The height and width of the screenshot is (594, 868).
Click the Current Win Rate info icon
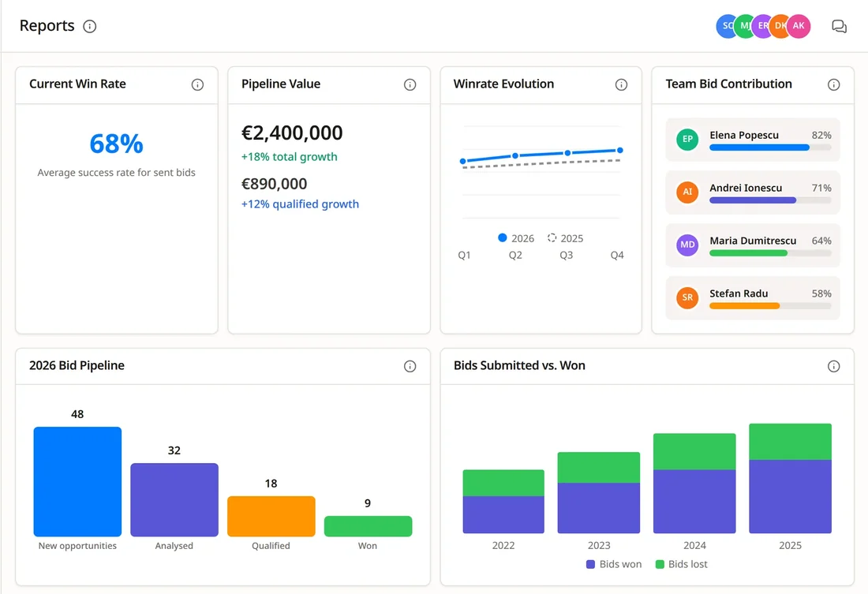tap(197, 84)
